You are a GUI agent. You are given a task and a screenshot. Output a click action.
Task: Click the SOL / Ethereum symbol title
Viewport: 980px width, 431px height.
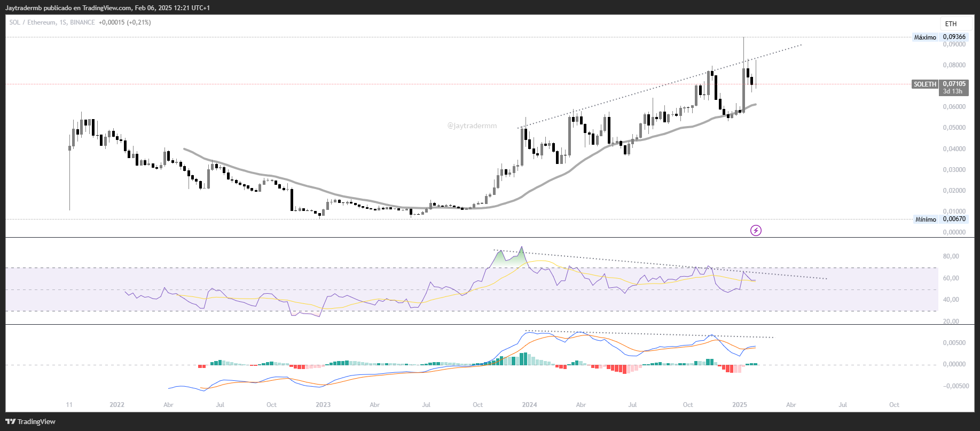pos(33,22)
